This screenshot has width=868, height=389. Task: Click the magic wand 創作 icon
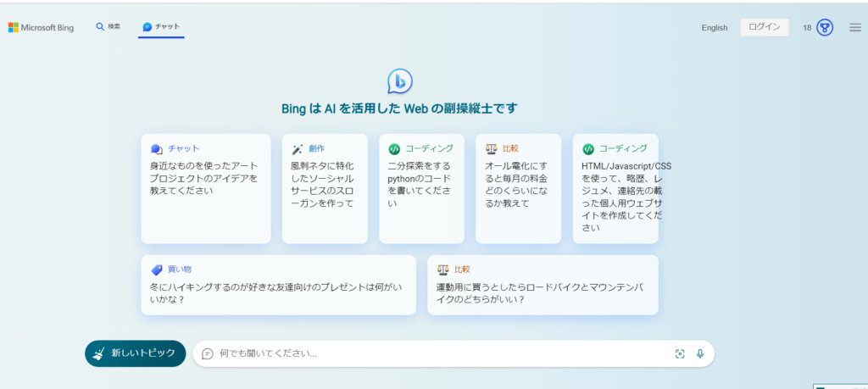click(298, 149)
